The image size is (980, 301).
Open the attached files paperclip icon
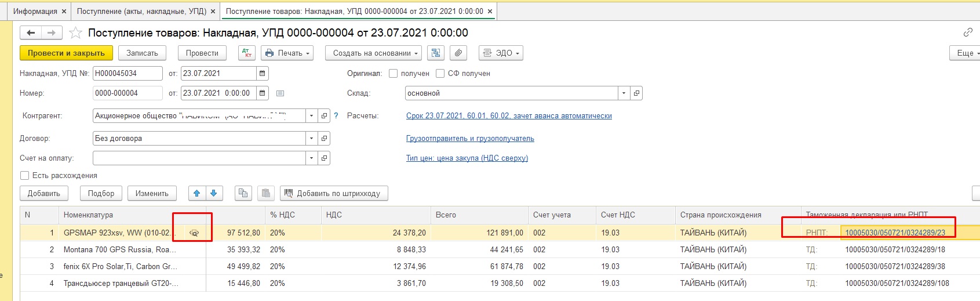point(458,53)
